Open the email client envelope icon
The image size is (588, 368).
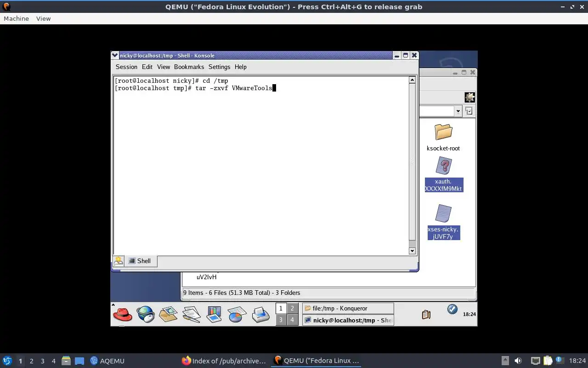pyautogui.click(x=168, y=314)
